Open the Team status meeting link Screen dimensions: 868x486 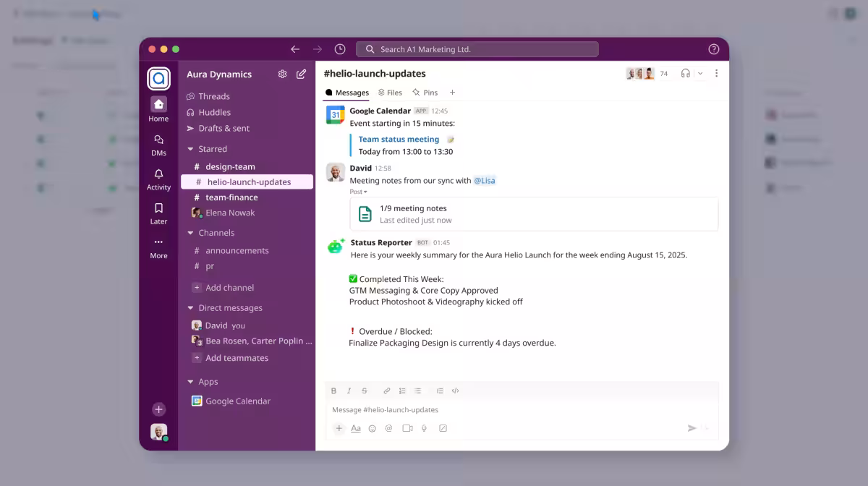[399, 140]
